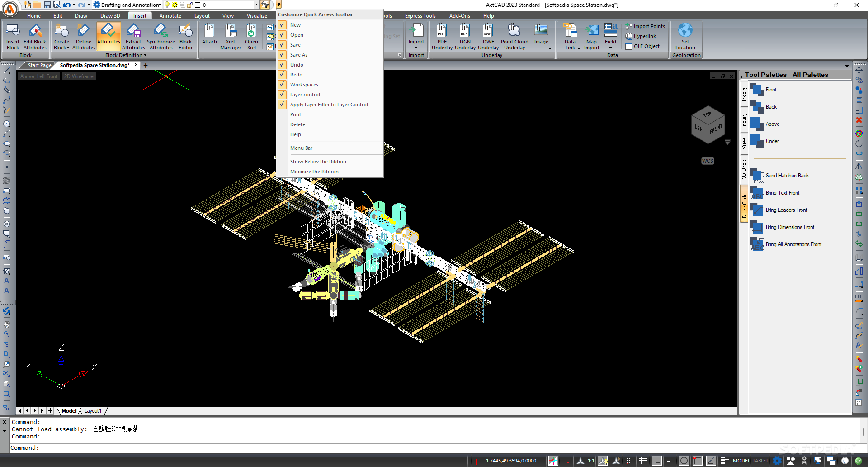Viewport: 868px width, 467px height.
Task: Open the 3D Orbit palette tab
Action: 744,169
